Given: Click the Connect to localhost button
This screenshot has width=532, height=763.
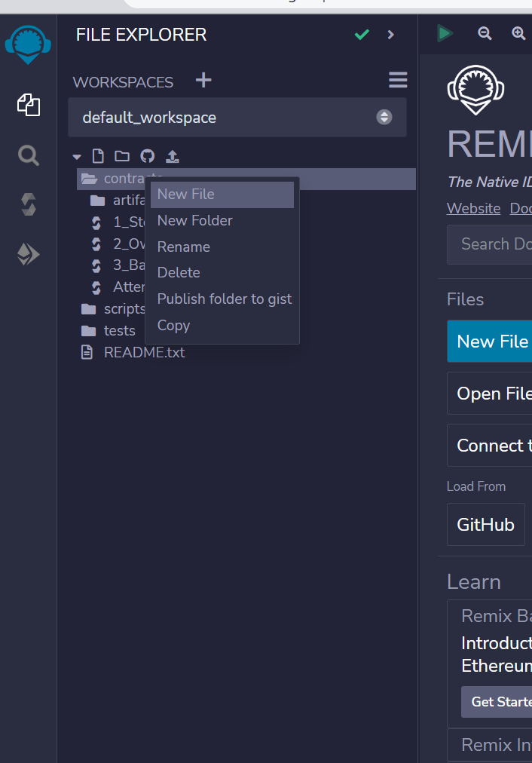Looking at the screenshot, I should [x=489, y=446].
